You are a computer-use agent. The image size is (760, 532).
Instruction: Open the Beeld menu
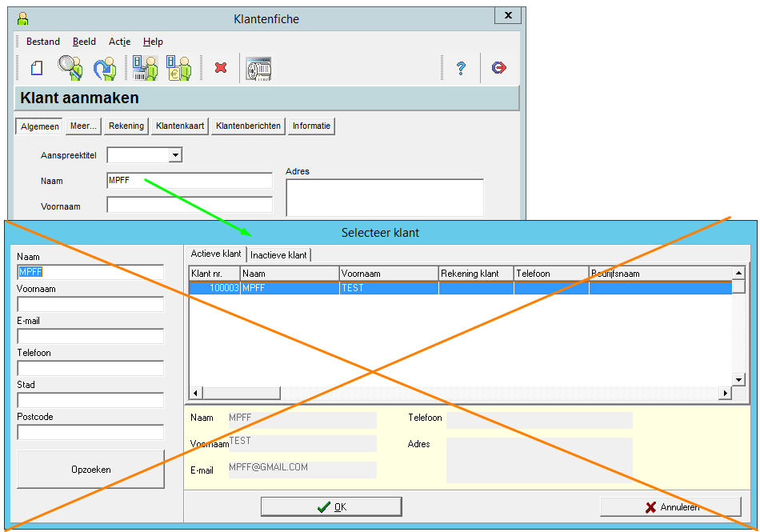point(84,42)
